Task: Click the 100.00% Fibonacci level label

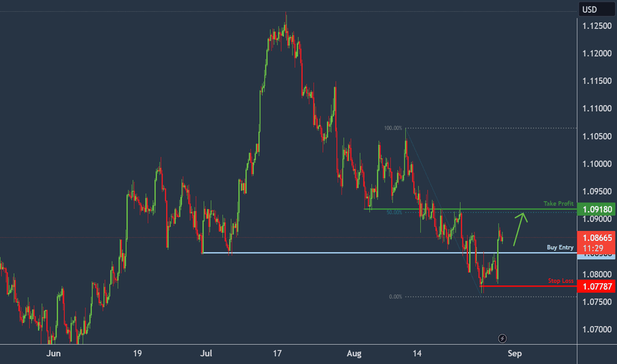Action: (393, 128)
